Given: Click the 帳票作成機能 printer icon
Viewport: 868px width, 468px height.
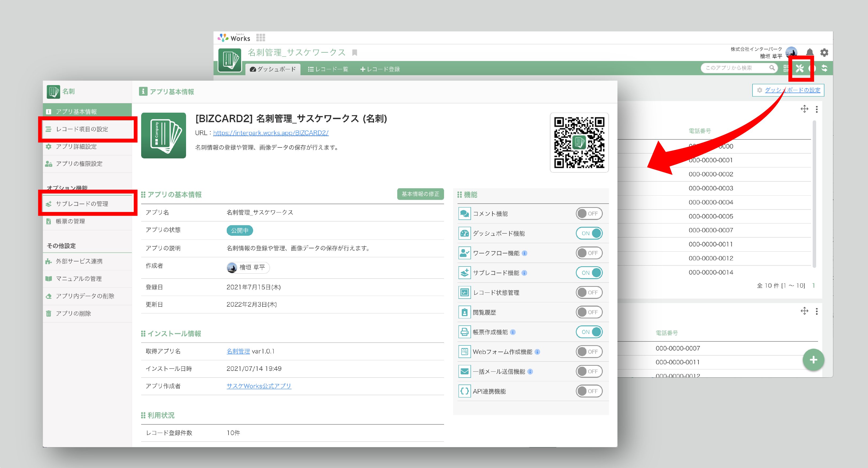Looking at the screenshot, I should 464,332.
